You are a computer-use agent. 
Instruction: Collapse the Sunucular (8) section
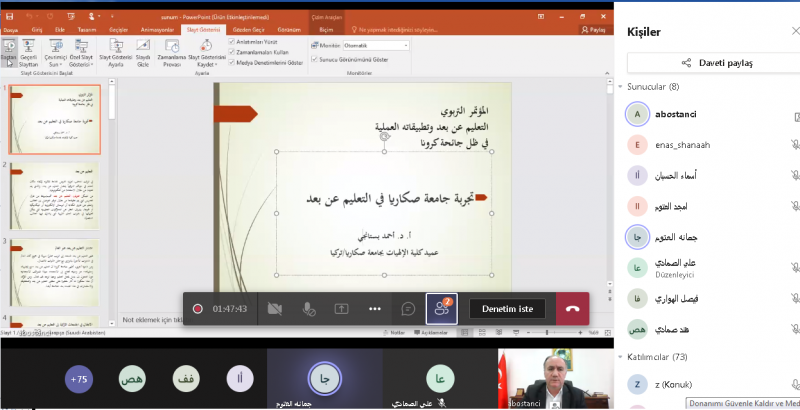point(624,87)
